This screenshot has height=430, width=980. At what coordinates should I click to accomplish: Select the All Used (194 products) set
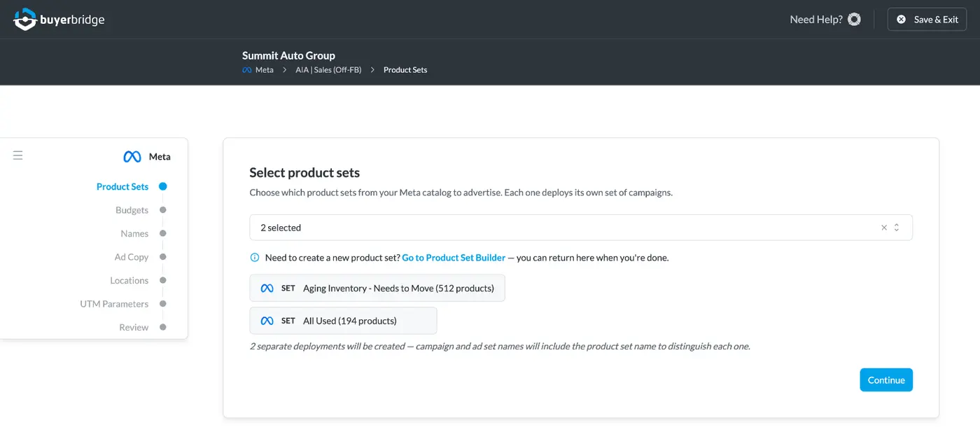click(343, 321)
